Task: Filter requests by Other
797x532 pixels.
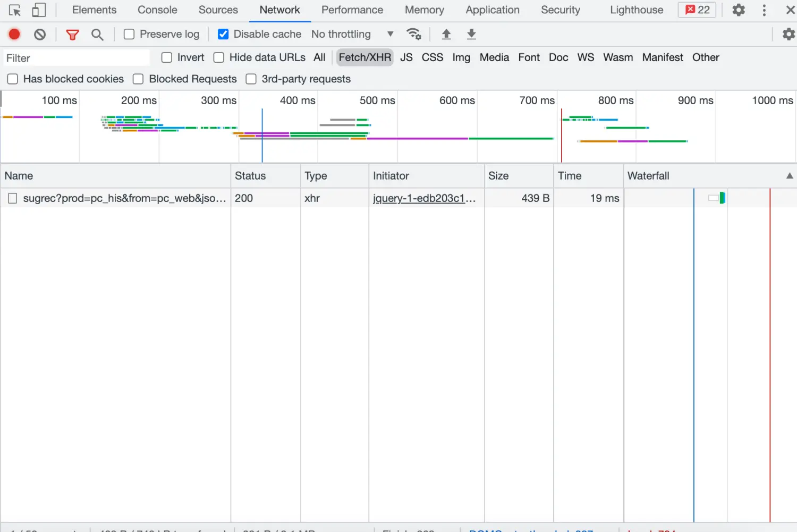Action: pos(706,57)
